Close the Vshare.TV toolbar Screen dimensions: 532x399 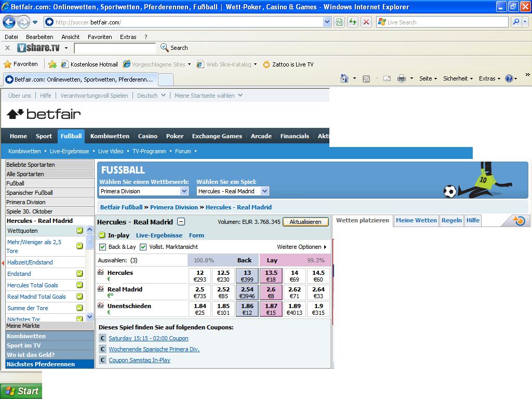point(7,48)
